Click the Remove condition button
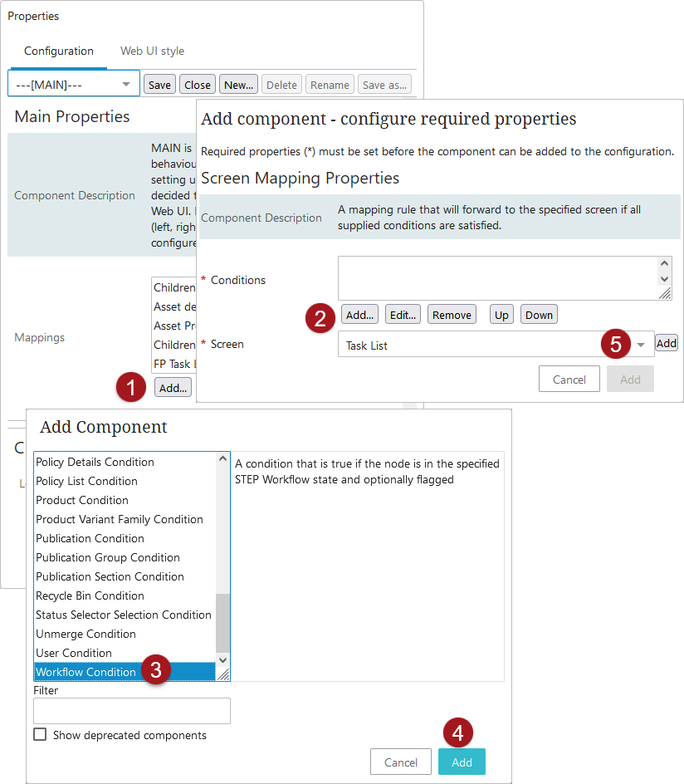Screen dimensions: 684x784 [x=452, y=315]
